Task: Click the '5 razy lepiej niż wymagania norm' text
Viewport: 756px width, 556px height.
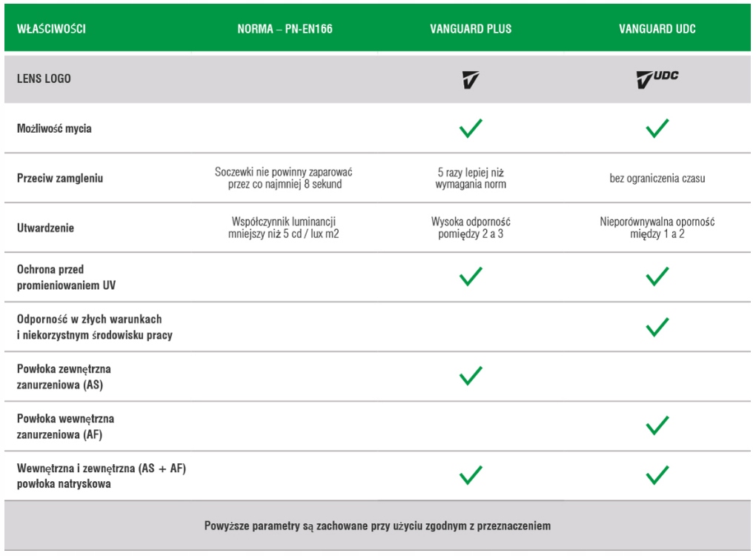Action: point(471,179)
